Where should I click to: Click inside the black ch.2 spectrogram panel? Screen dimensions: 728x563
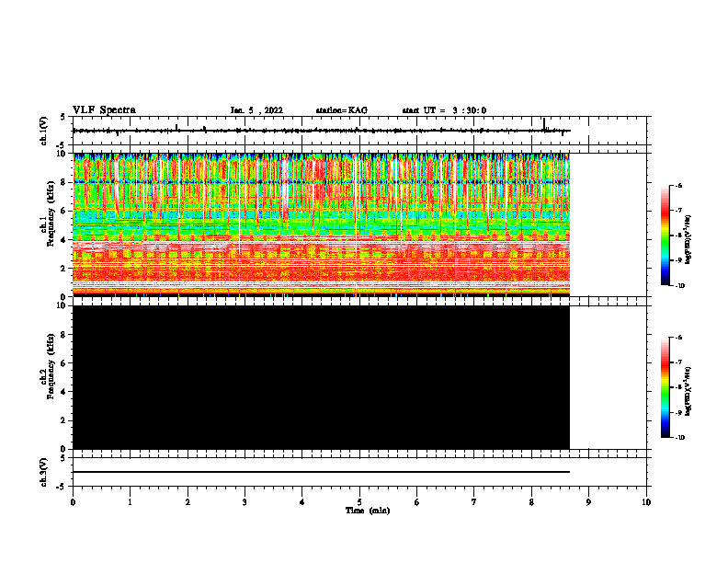click(x=322, y=377)
